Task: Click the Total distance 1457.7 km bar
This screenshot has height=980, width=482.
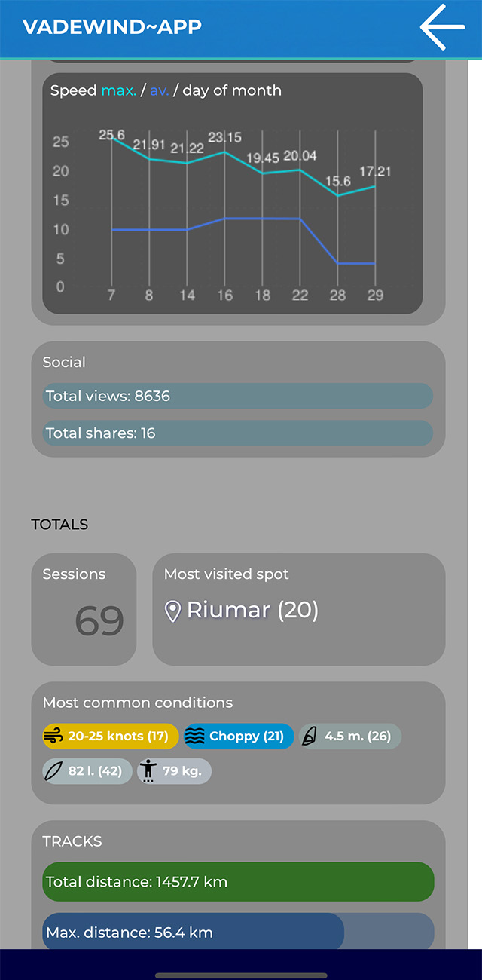Action: [238, 882]
